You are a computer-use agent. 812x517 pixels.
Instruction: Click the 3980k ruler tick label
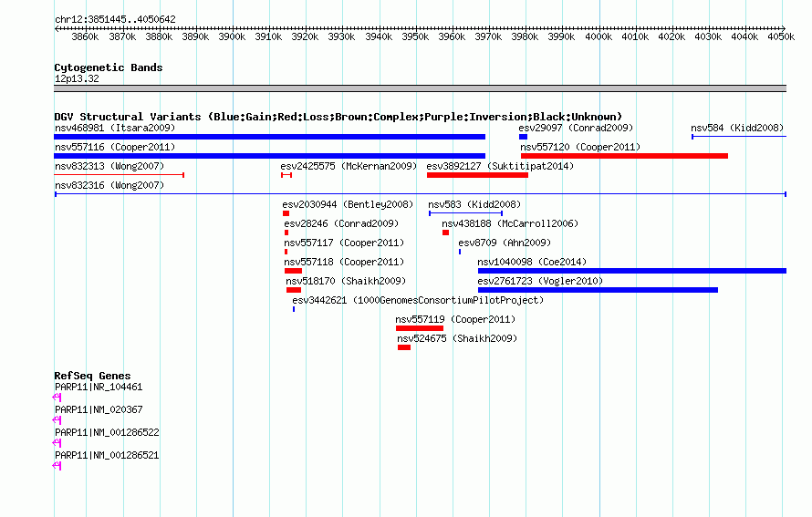525,36
